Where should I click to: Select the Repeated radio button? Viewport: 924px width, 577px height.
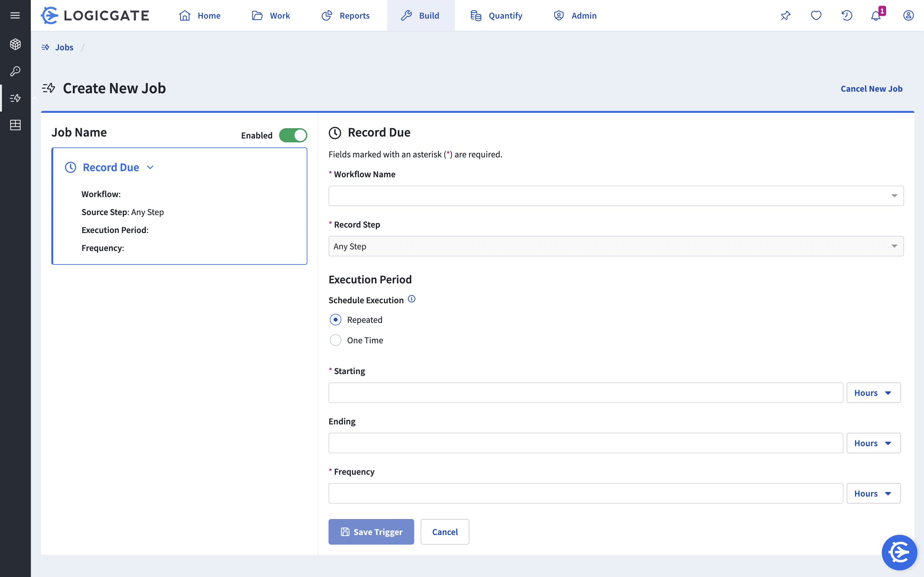tap(335, 319)
